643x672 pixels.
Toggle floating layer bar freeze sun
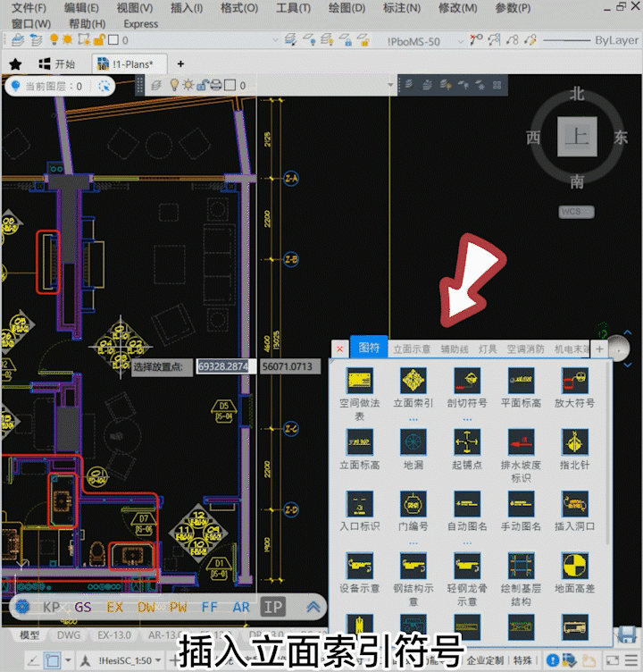coord(188,85)
